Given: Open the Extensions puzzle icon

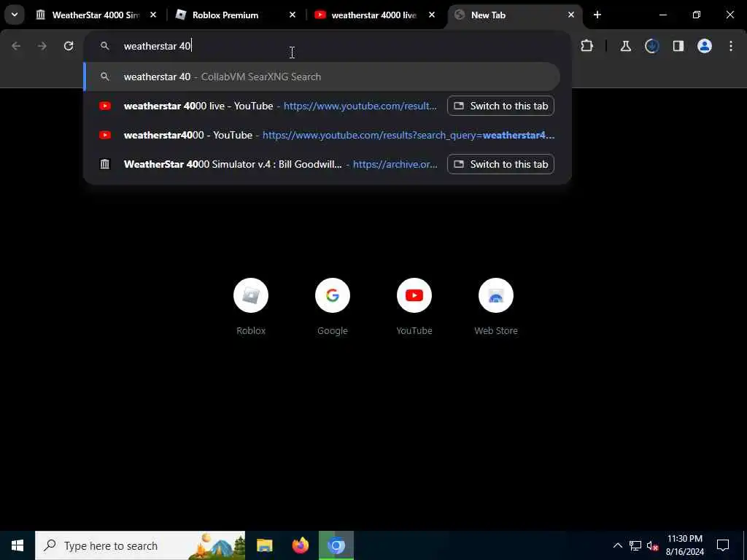Looking at the screenshot, I should tap(587, 46).
